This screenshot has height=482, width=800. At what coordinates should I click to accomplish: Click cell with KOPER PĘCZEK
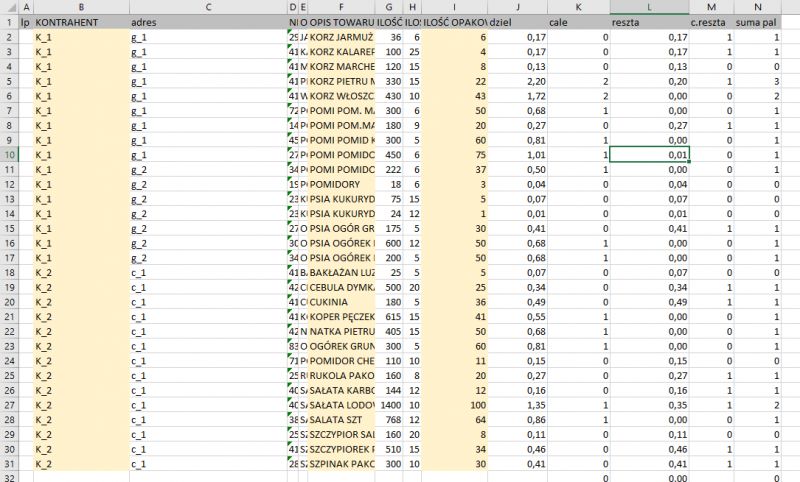341,317
